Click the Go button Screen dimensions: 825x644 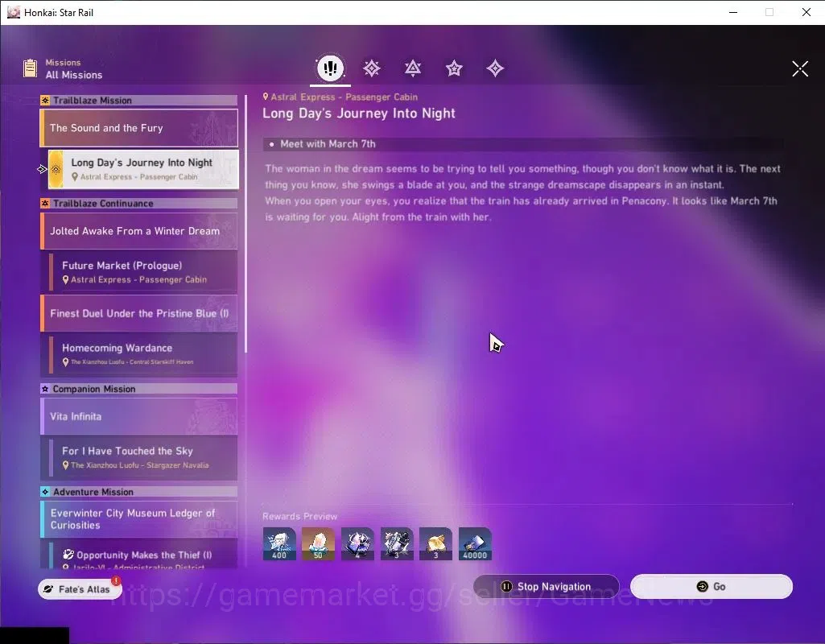[x=712, y=586]
